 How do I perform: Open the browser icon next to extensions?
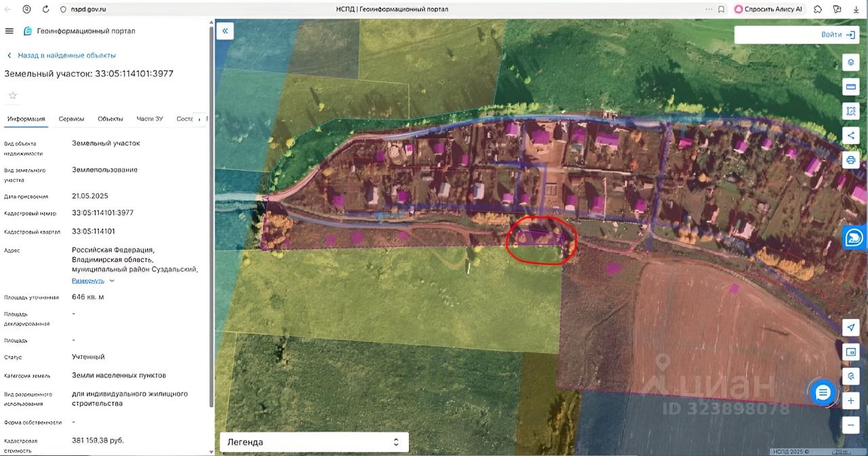[837, 9]
